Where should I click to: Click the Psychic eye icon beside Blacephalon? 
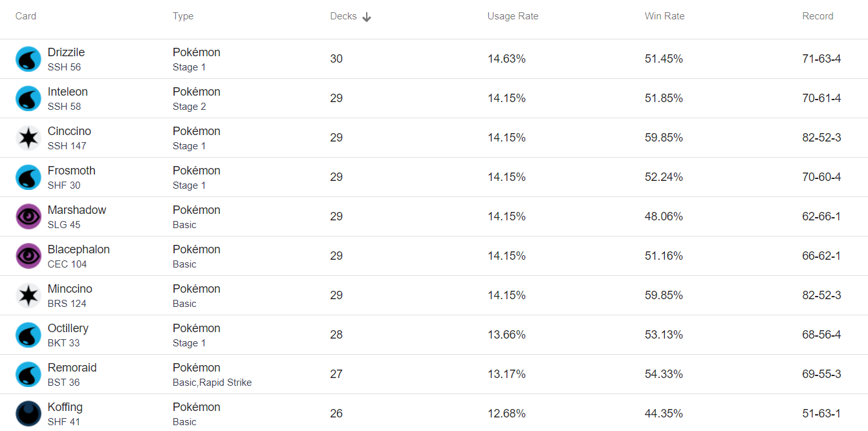tap(28, 256)
